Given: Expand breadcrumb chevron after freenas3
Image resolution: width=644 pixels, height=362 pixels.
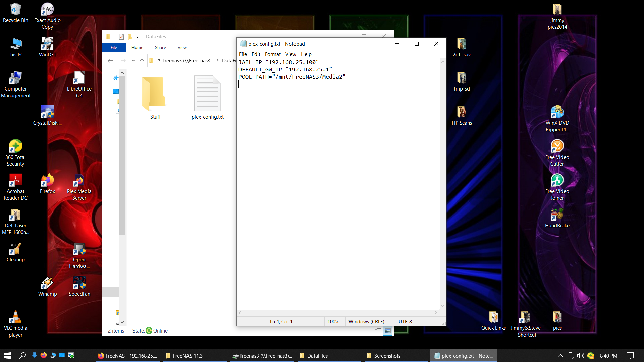Looking at the screenshot, I should click(x=217, y=60).
